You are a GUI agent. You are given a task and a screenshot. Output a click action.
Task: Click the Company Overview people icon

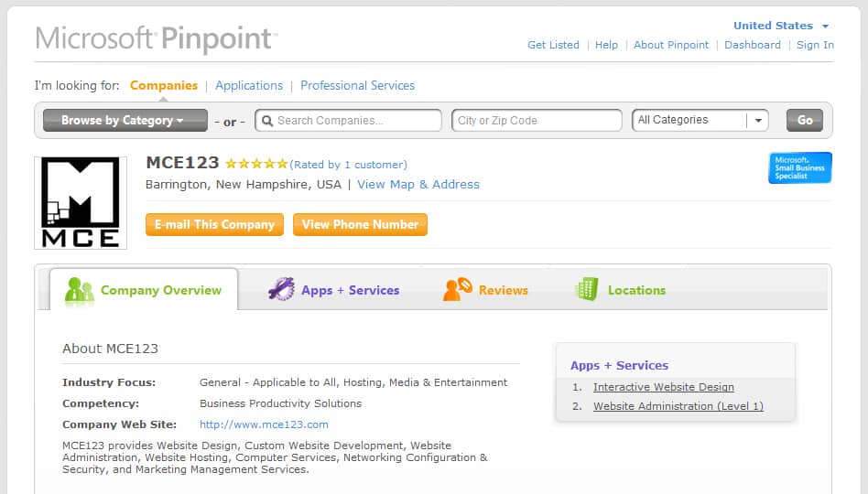79,290
